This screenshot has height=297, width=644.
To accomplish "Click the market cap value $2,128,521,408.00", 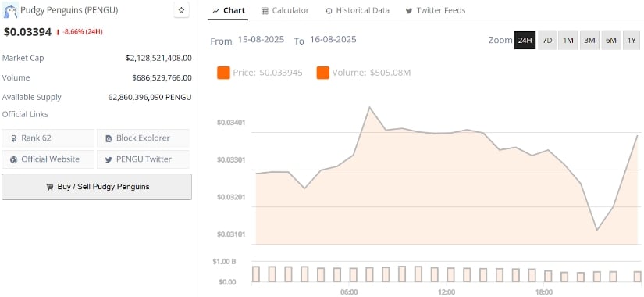I will (158, 58).
